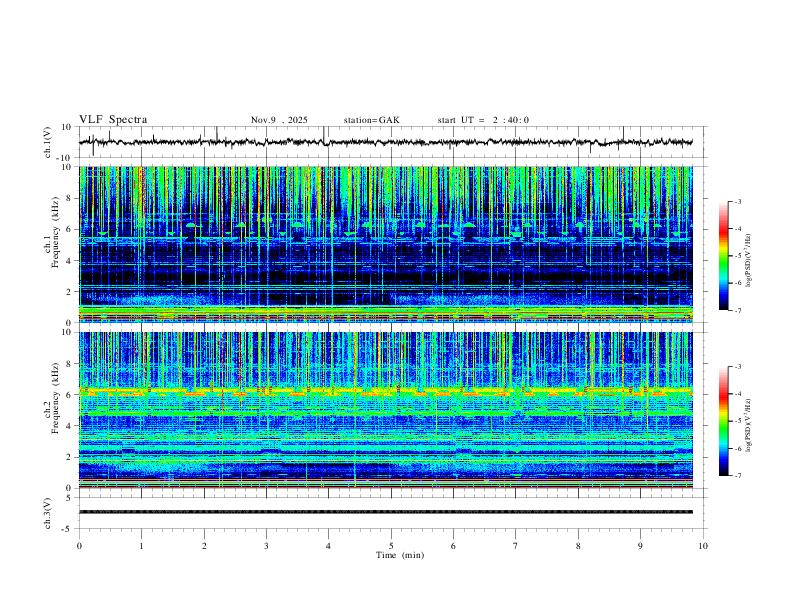792x612 pixels.
Task: Click the log(PSD) label beside ch.1 colorbar
Action: (x=749, y=260)
